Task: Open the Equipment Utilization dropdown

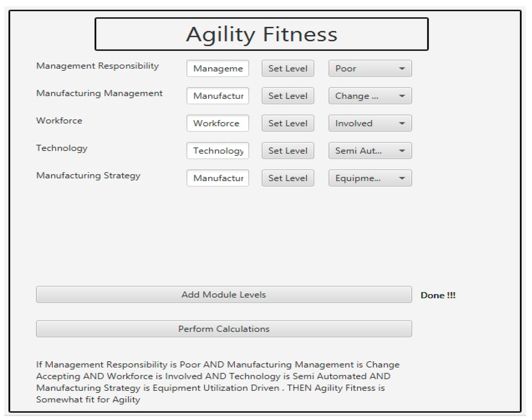Action: point(370,178)
